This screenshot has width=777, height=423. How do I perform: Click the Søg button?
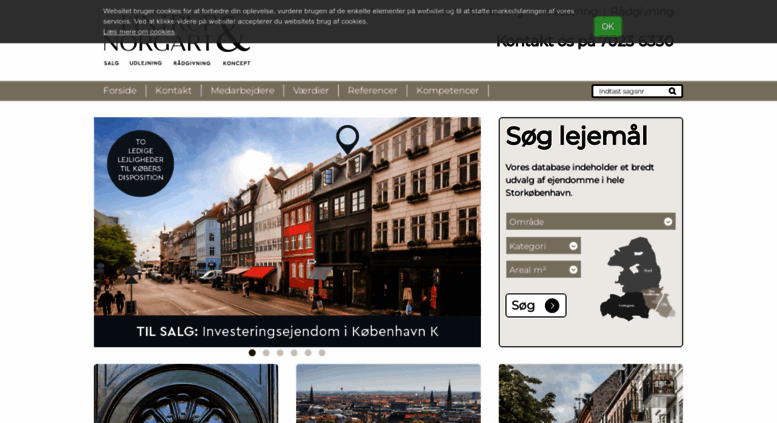click(536, 305)
